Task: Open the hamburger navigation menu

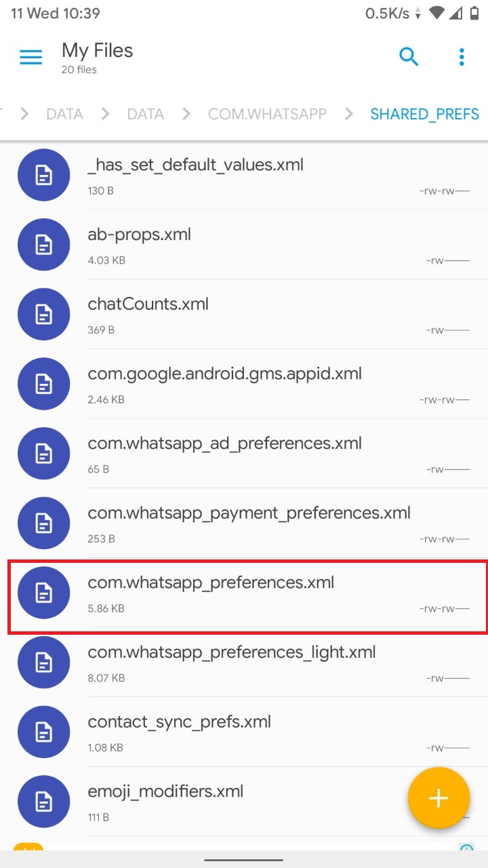Action: [31, 57]
